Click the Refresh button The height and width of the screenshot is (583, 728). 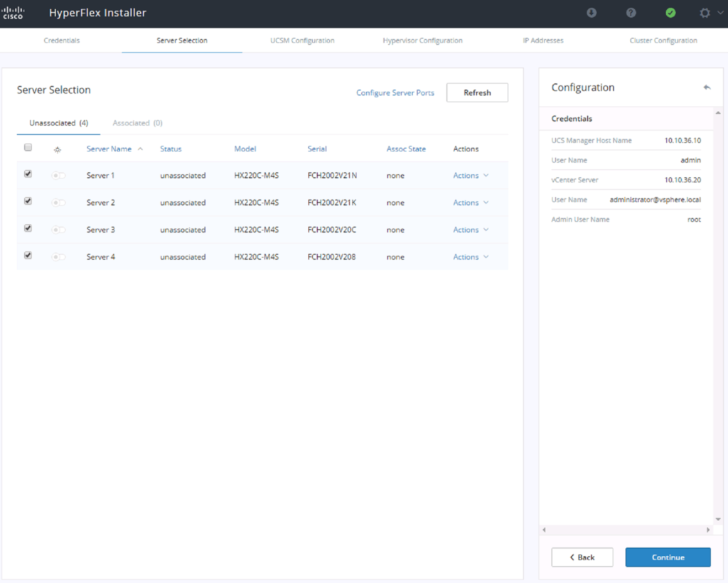tap(477, 93)
